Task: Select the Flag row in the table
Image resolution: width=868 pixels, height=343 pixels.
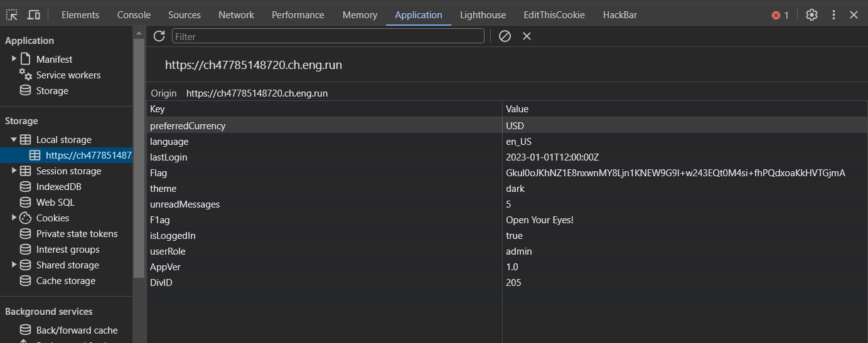Action: [324, 173]
